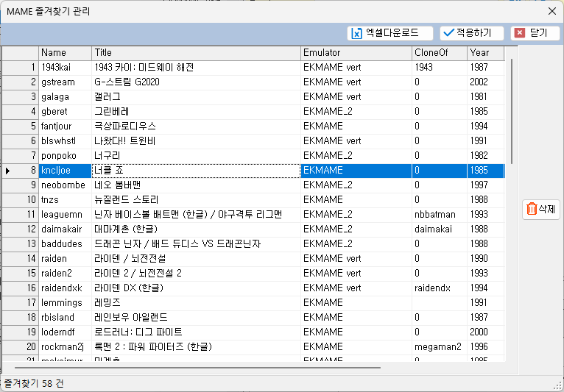Click the title '네오 봄버맨'
This screenshot has height=392, width=564.
(x=118, y=185)
